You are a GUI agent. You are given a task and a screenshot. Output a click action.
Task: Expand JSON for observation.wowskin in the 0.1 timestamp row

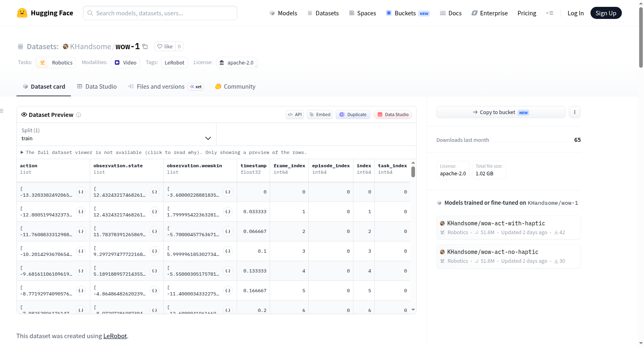[x=228, y=251]
